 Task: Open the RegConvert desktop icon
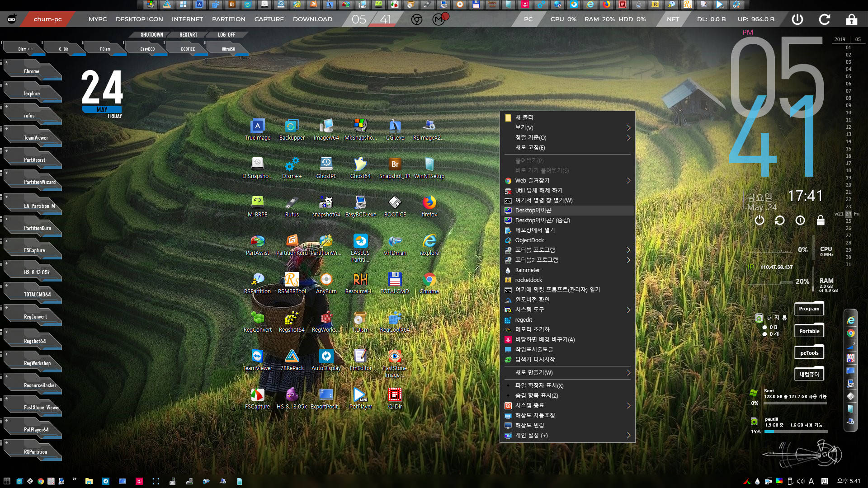pos(258,322)
